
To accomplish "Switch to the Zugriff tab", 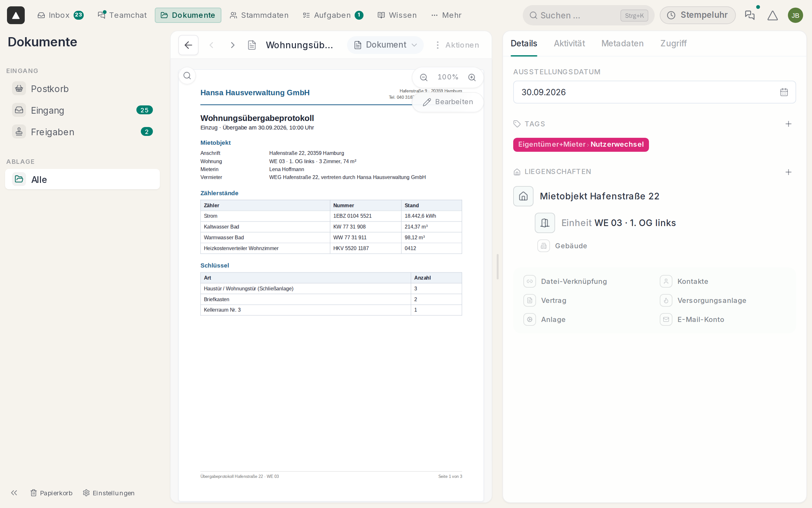I will [x=673, y=43].
